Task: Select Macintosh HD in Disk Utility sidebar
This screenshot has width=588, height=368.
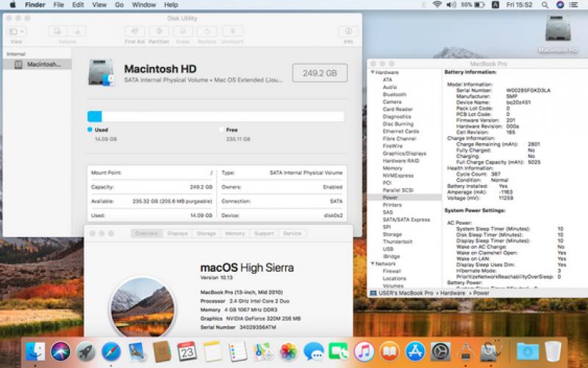Action: coord(37,65)
